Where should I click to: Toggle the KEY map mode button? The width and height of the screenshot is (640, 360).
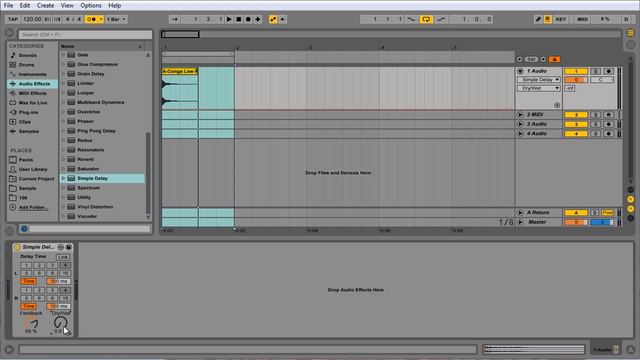561,19
